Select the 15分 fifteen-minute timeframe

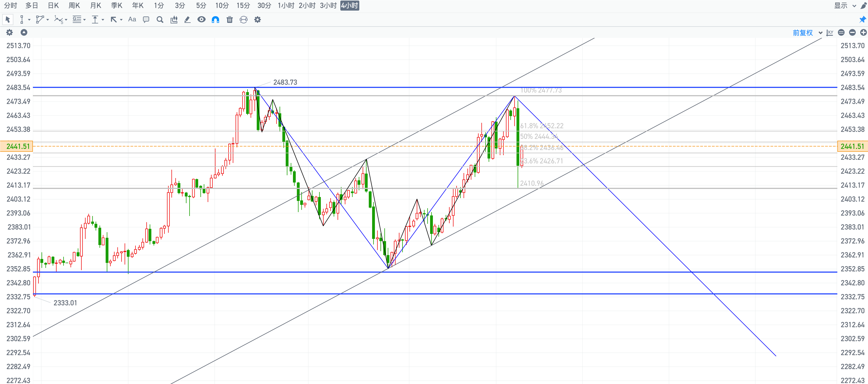(x=243, y=5)
